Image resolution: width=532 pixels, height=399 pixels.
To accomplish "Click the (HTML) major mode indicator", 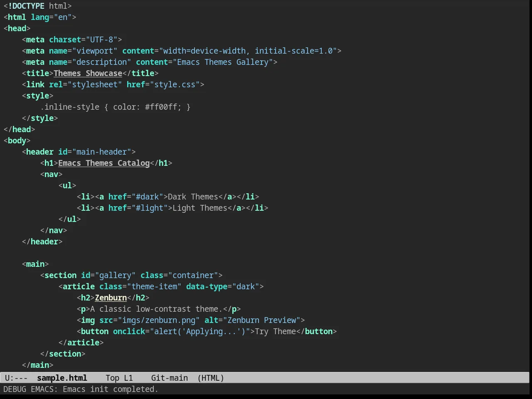I will 211,378.
